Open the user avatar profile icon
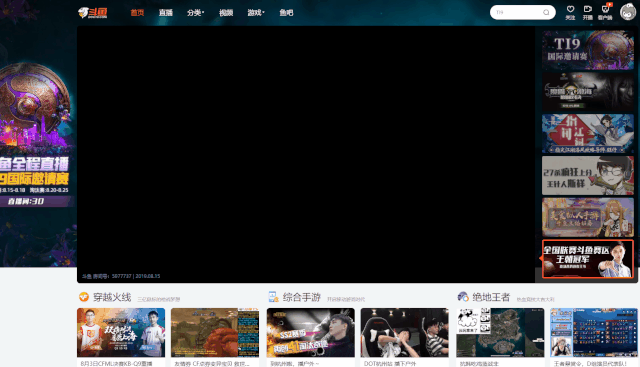640x367 pixels. (x=628, y=12)
